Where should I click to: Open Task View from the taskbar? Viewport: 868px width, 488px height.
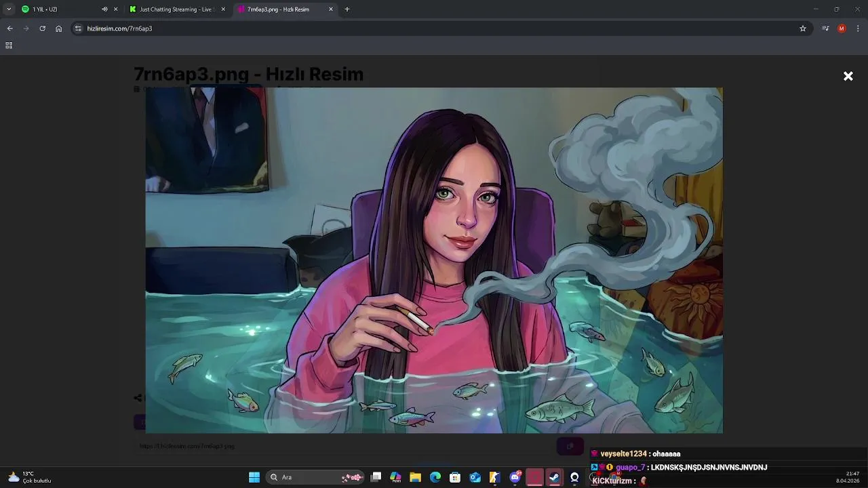pyautogui.click(x=376, y=477)
